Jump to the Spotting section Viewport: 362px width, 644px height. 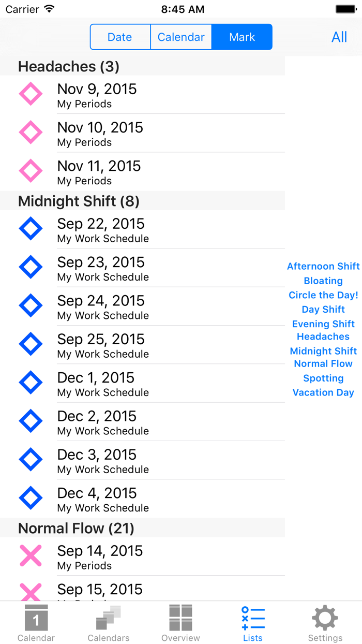point(323,378)
